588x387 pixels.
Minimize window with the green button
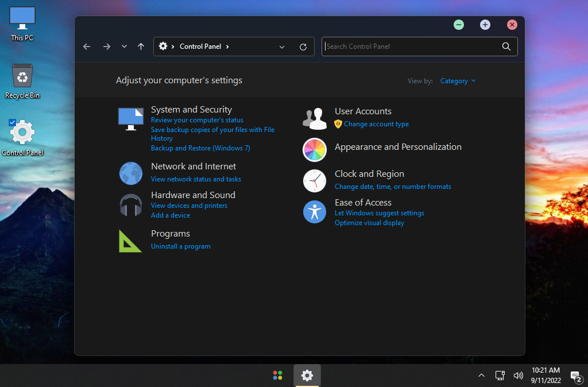click(459, 25)
